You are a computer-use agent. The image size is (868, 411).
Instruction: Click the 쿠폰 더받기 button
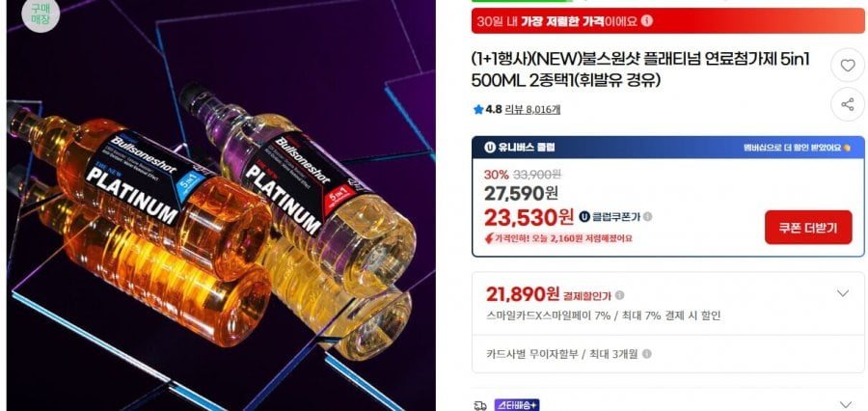point(808,227)
